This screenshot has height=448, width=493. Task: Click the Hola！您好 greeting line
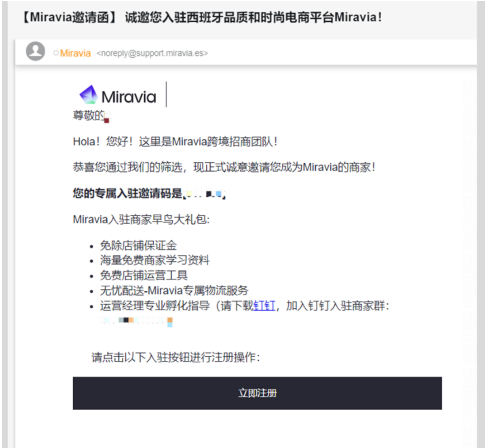(175, 142)
